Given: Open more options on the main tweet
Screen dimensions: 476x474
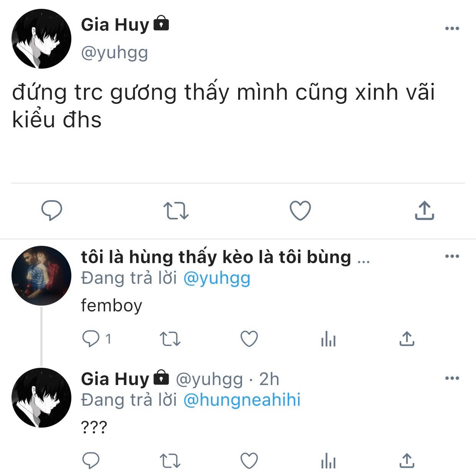Looking at the screenshot, I should click(452, 28).
